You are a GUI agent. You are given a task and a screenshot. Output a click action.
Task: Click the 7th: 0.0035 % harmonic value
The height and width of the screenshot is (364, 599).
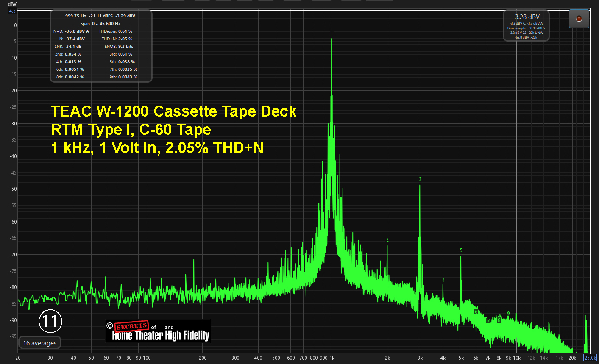[x=123, y=69]
